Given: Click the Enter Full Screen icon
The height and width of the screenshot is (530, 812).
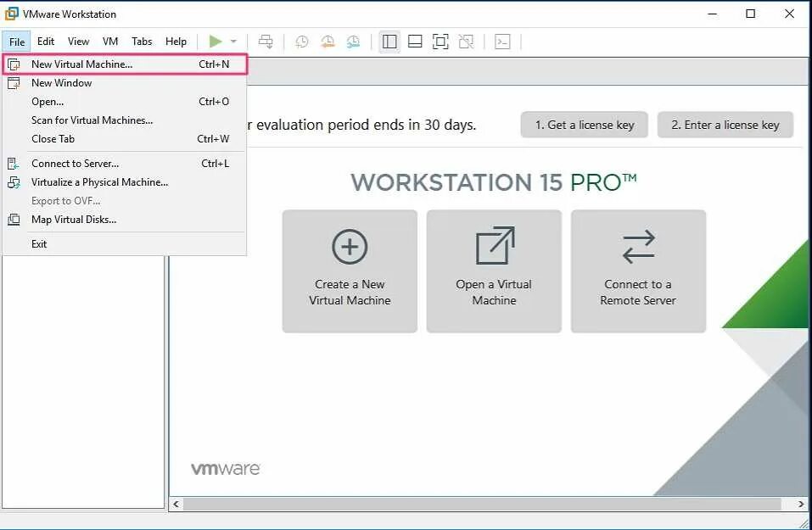Looking at the screenshot, I should 440,42.
